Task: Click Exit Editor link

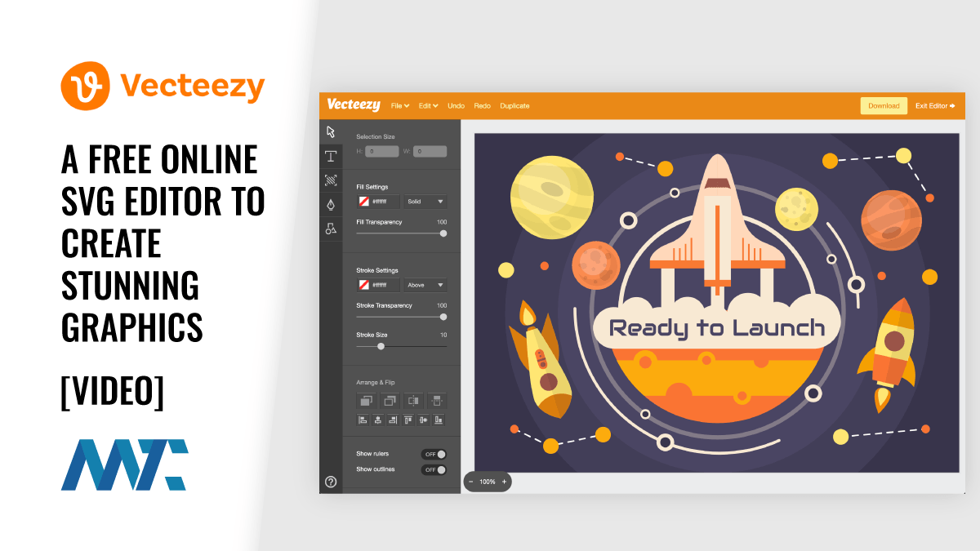Action: point(935,105)
